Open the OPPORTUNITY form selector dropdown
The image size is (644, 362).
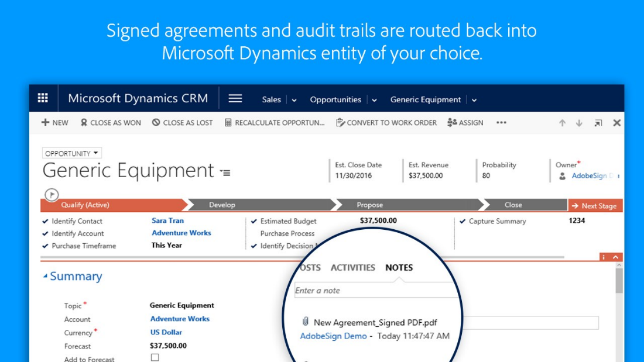tap(72, 153)
